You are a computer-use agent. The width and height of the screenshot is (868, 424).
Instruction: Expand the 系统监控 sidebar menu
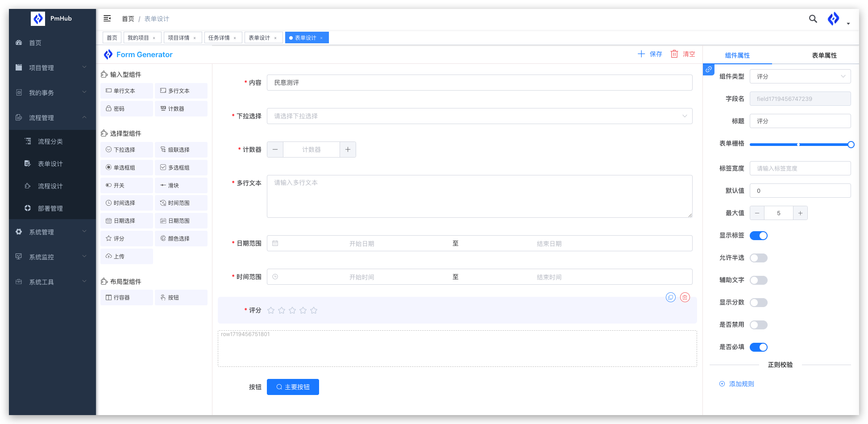coord(52,257)
